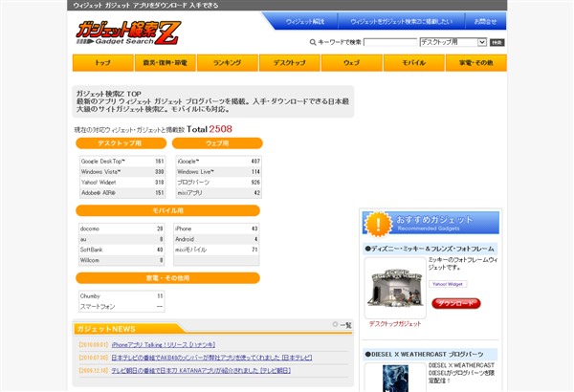This screenshot has width=574, height=392.
Task: Click the ディズニー・ミッキー＆フレンズ・フォトフレーム title
Action: click(x=430, y=249)
